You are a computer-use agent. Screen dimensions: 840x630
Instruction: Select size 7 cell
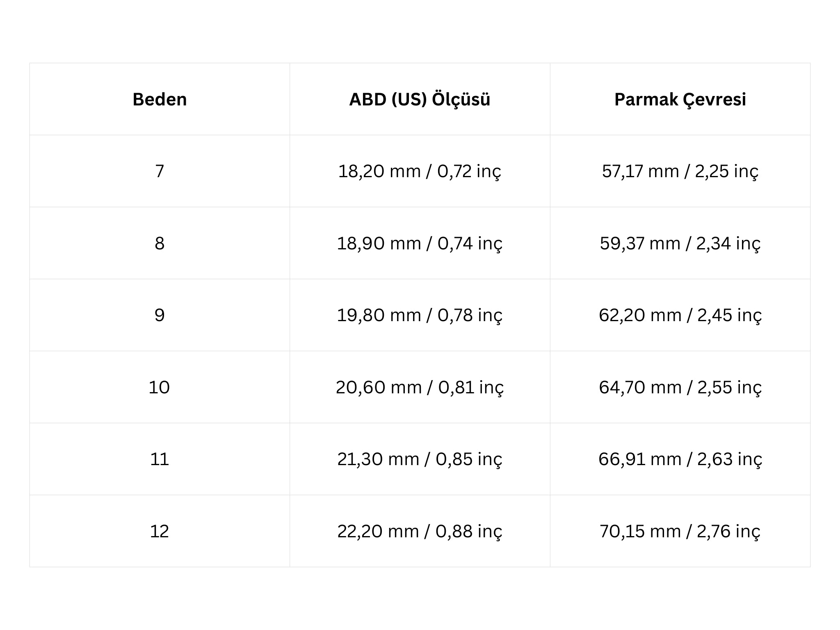(160, 171)
